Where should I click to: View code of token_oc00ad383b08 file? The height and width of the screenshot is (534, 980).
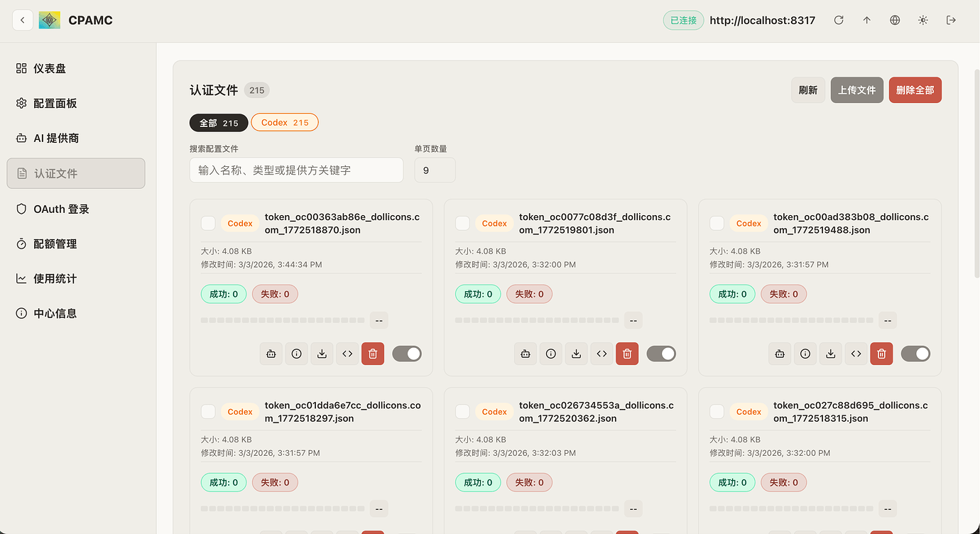click(x=856, y=354)
